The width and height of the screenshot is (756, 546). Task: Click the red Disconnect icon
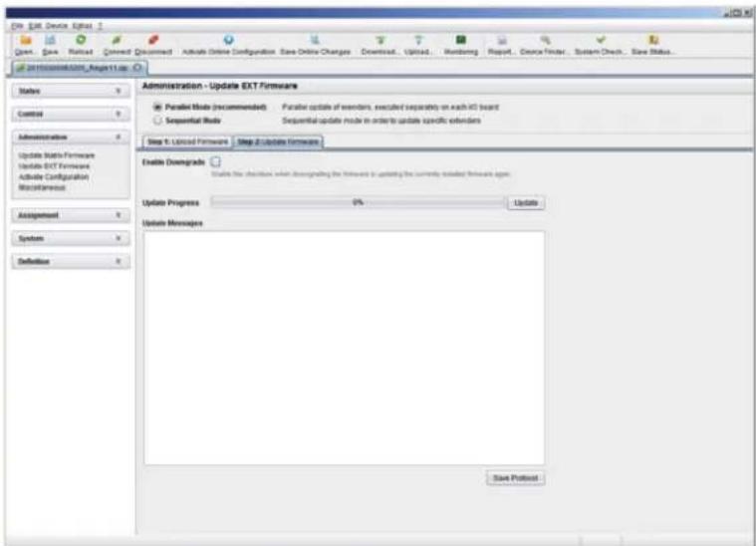click(153, 40)
